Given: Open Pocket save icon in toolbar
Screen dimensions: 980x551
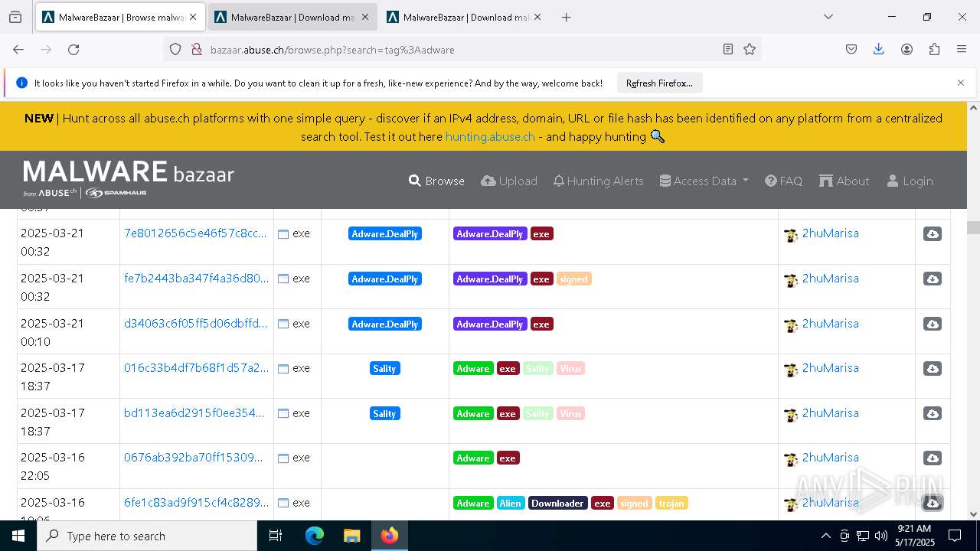Looking at the screenshot, I should (851, 49).
